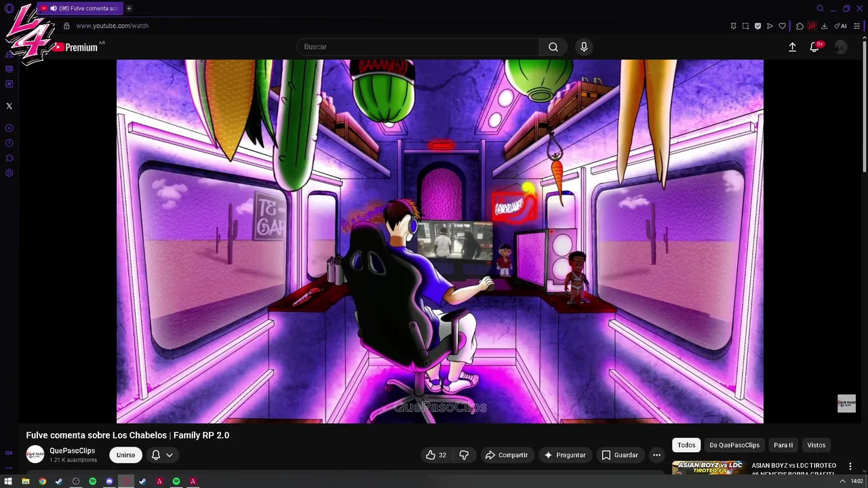The width and height of the screenshot is (868, 488).
Task: Open browser Downloads icon
Action: [x=824, y=26]
